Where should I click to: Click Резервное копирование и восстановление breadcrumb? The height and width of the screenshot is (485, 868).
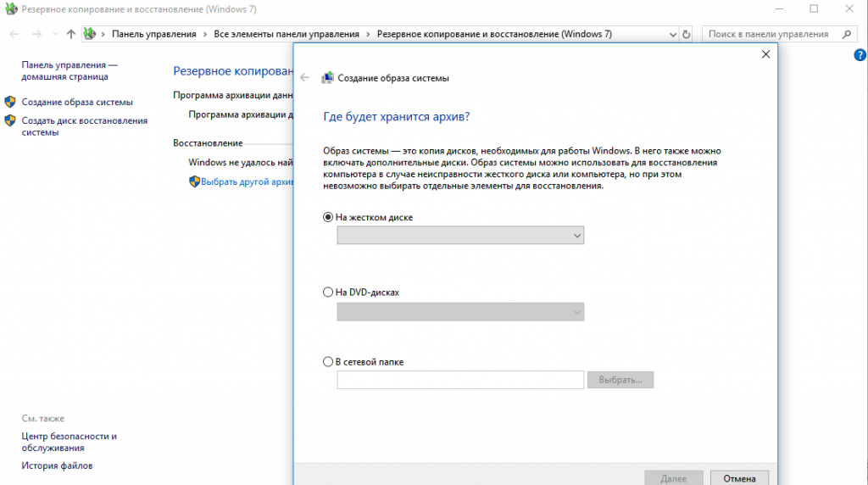494,34
